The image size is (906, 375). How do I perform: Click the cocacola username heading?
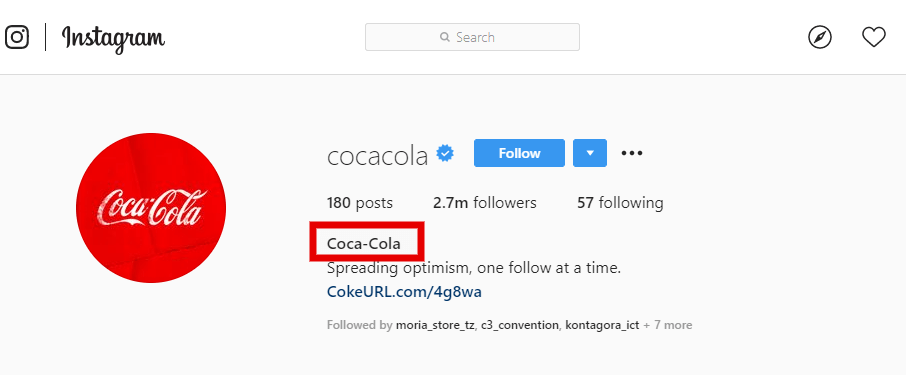point(377,155)
